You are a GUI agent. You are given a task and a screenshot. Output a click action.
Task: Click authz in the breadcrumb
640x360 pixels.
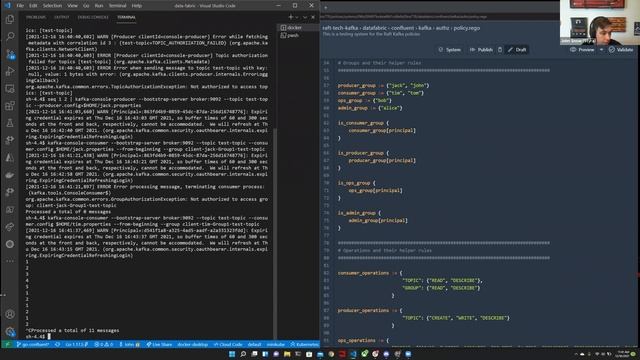pyautogui.click(x=442, y=28)
